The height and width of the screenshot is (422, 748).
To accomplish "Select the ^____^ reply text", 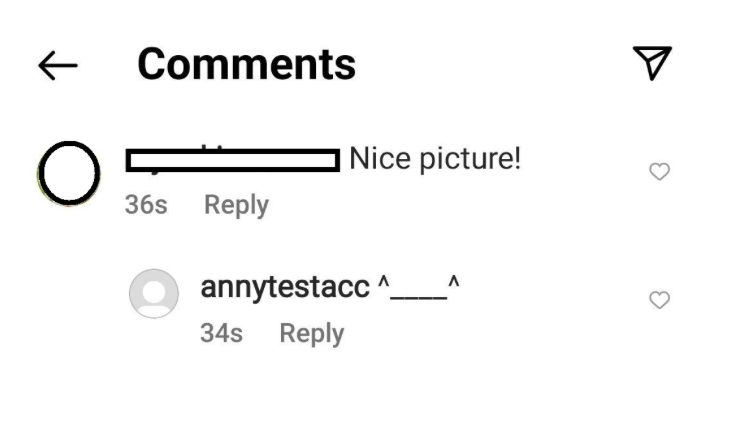I will pyautogui.click(x=419, y=287).
